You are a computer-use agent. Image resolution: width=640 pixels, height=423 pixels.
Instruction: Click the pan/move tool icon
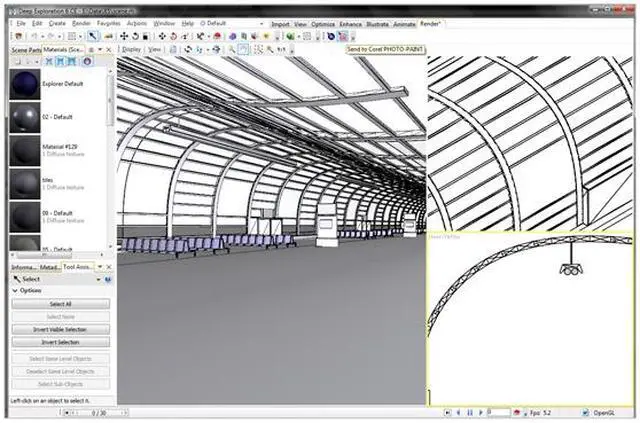(x=124, y=36)
